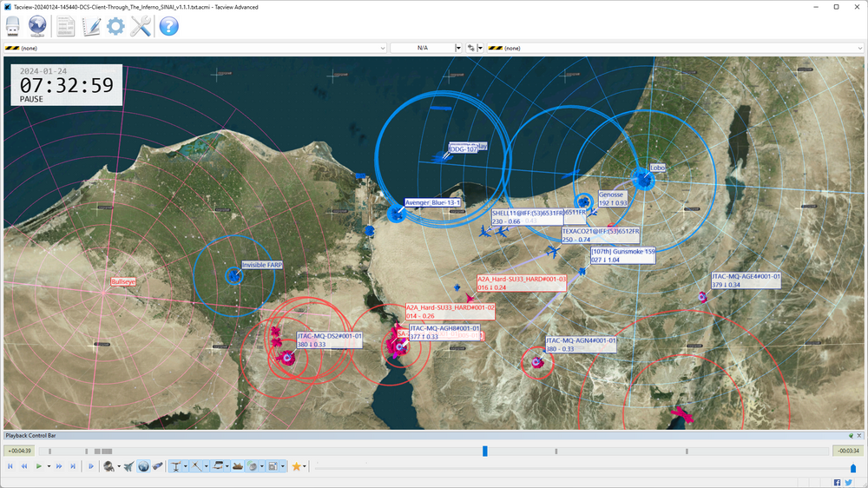
Task: Click the blue timeline position marker
Action: pos(485,451)
